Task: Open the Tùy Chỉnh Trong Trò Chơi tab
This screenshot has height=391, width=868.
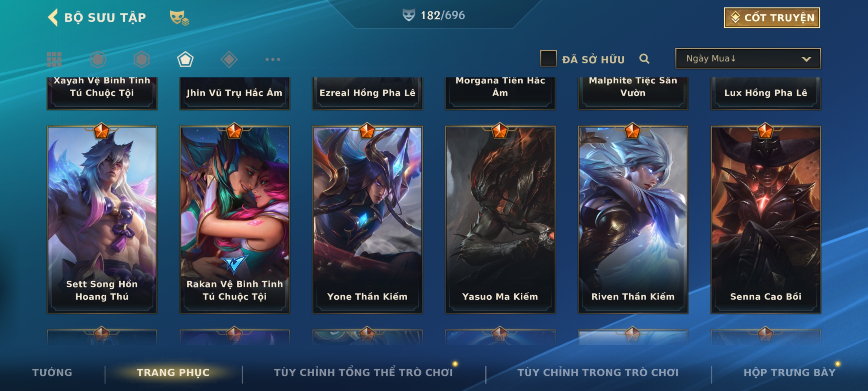Action: (x=598, y=373)
